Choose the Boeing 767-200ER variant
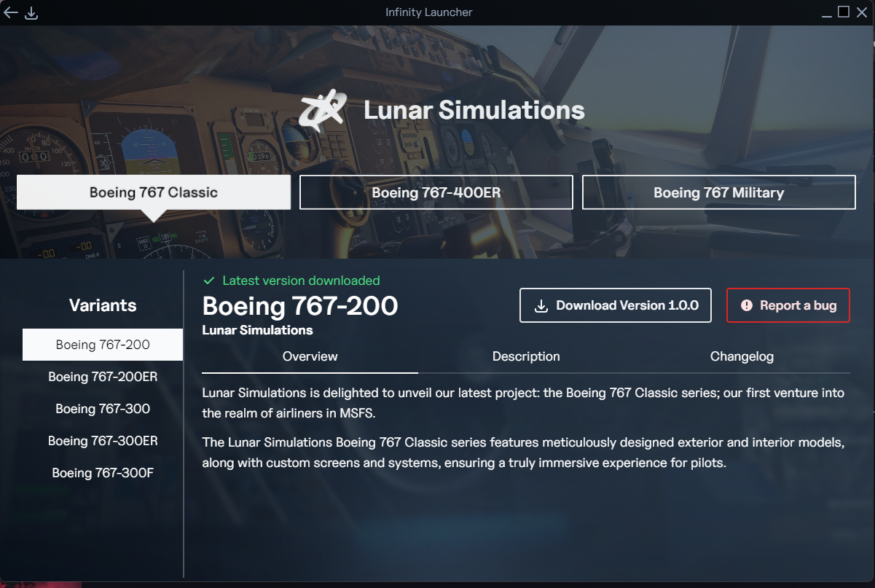Screen dimensions: 875x588 coord(103,377)
